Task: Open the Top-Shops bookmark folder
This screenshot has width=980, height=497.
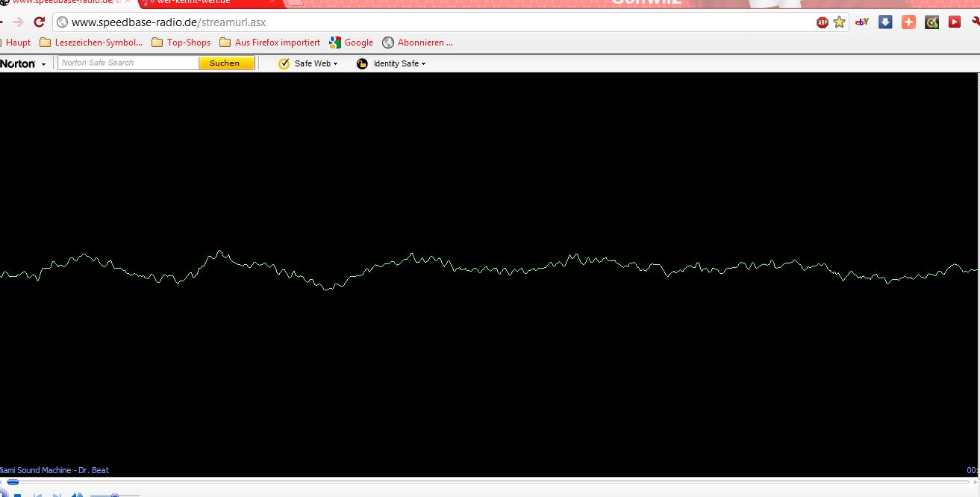Action: [181, 43]
